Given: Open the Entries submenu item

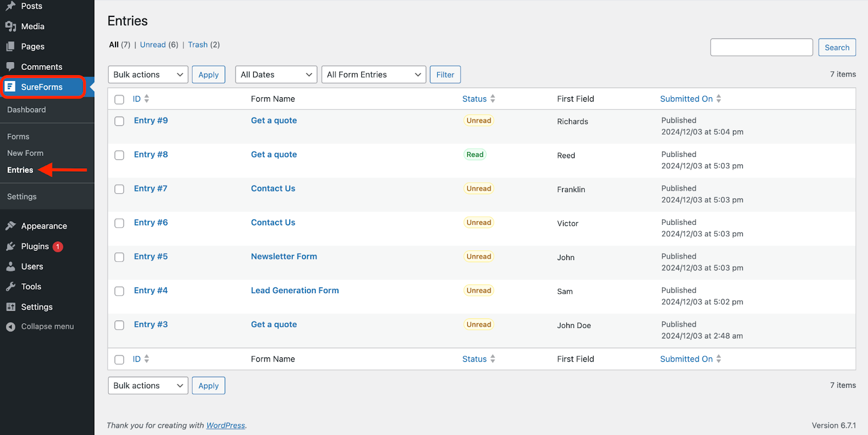Looking at the screenshot, I should tap(20, 170).
